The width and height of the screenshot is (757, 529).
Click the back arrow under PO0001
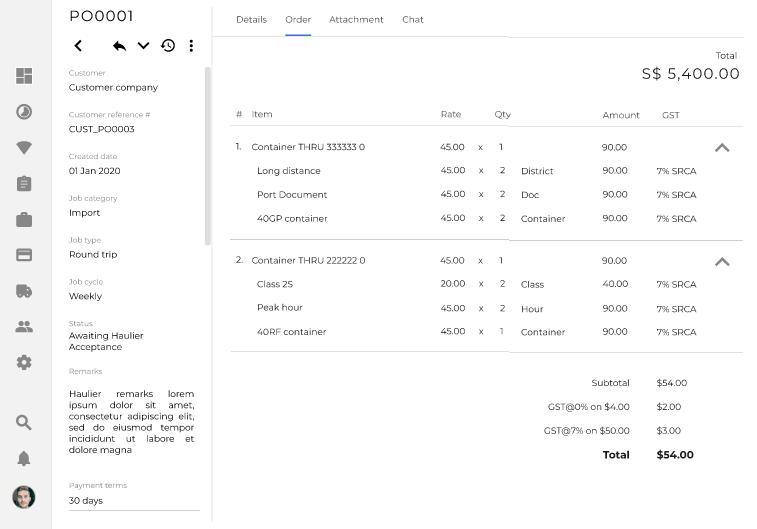tap(79, 46)
